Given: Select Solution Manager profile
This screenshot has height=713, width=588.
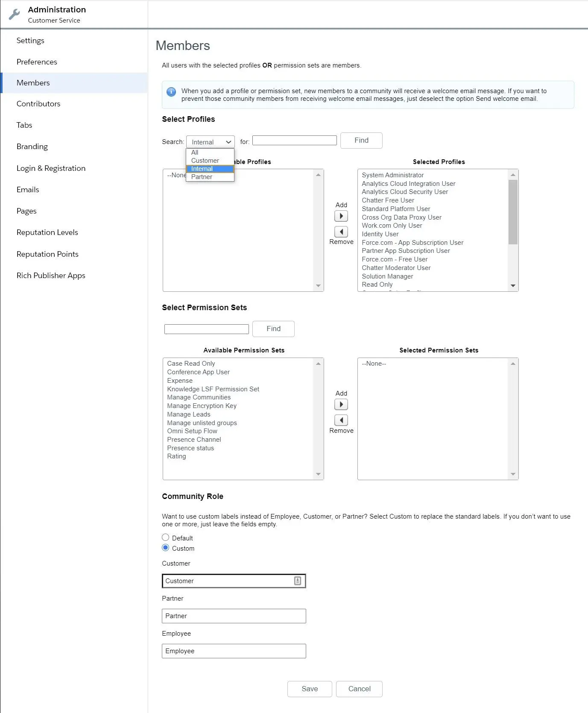Looking at the screenshot, I should (387, 276).
